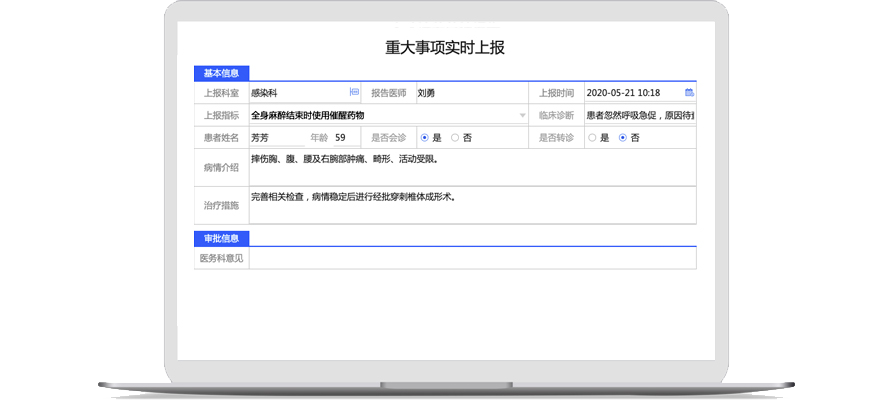The height and width of the screenshot is (400, 892).
Task: Focus the 临床诊断 text field
Action: tap(639, 116)
